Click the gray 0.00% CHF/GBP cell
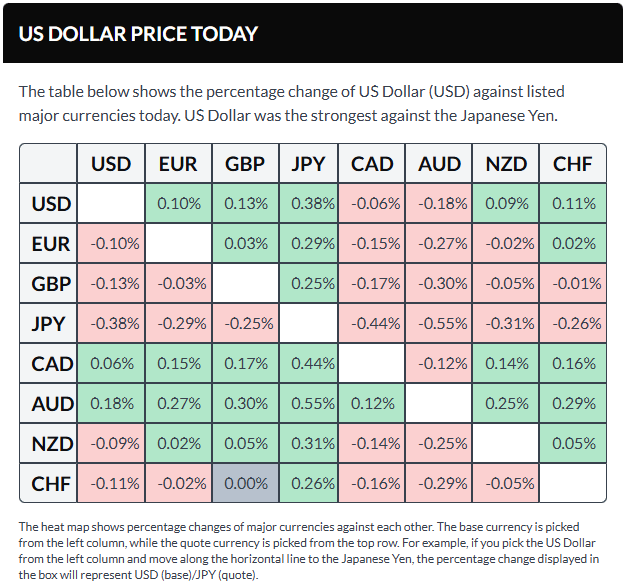This screenshot has height=584, width=626. pyautogui.click(x=244, y=483)
